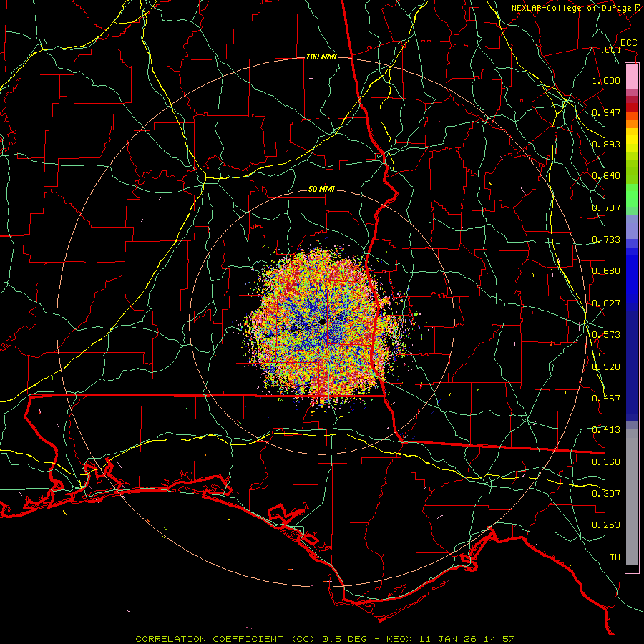Click the 0.680 legend value

coord(606,271)
